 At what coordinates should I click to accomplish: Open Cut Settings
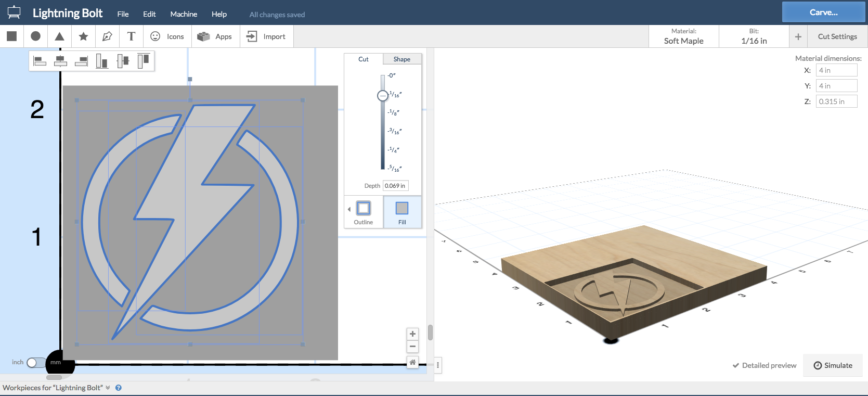(837, 36)
